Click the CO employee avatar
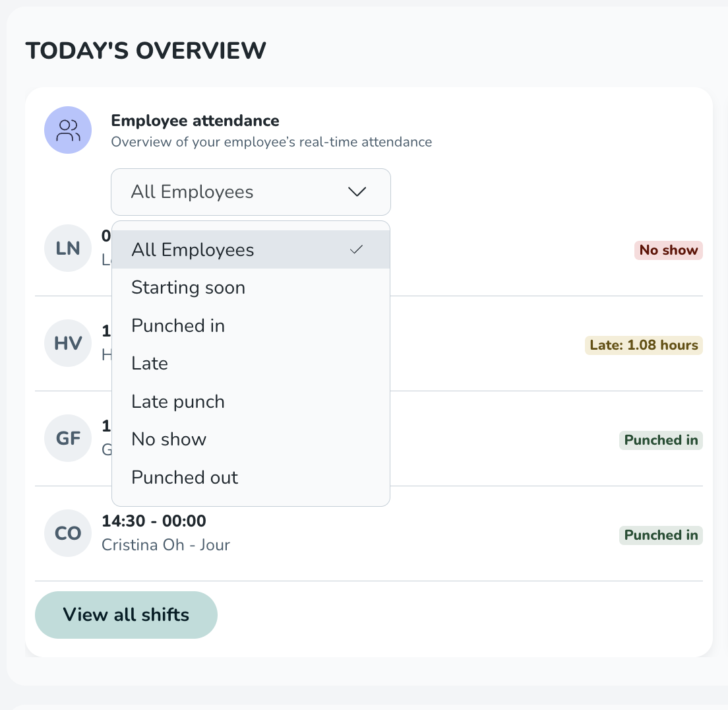The height and width of the screenshot is (710, 728). pos(68,533)
